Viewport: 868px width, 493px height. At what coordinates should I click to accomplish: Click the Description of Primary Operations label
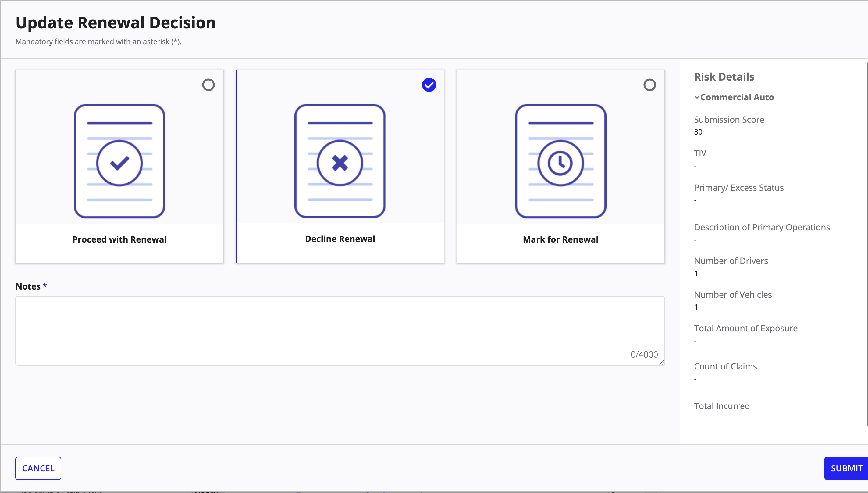click(x=762, y=227)
